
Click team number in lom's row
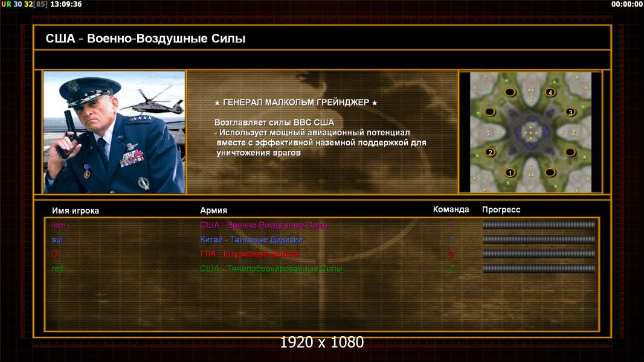pyautogui.click(x=451, y=224)
